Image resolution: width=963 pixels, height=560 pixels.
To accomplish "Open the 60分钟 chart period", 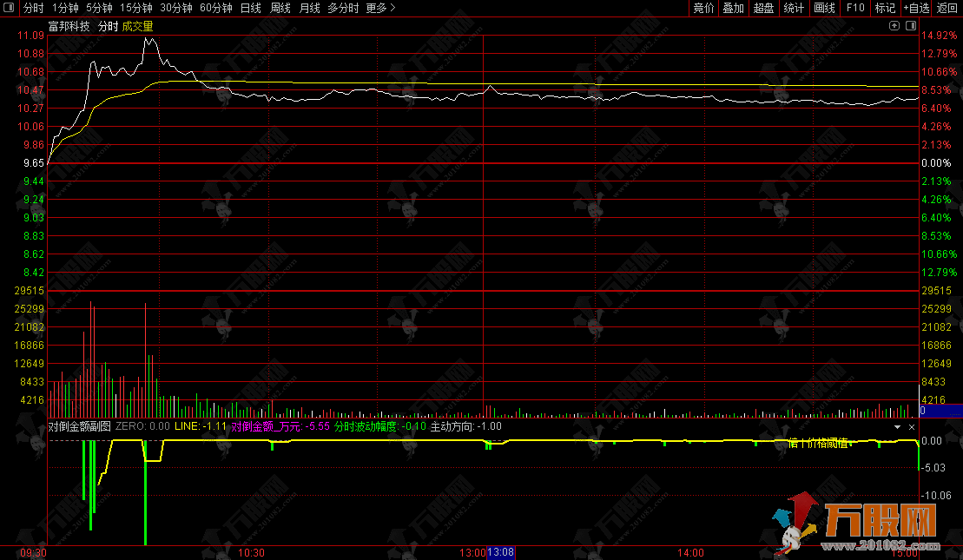I will click(x=215, y=8).
